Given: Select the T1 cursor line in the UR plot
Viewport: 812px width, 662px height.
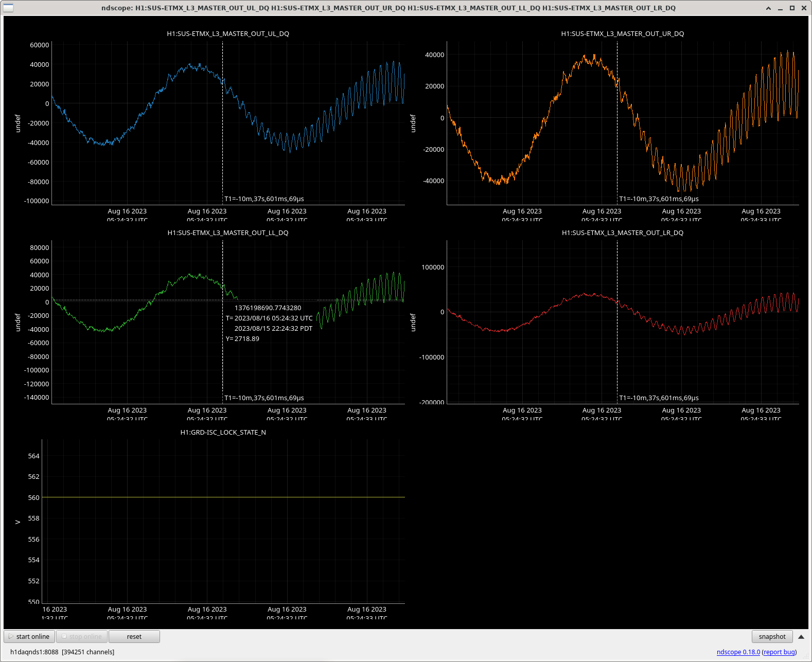Looking at the screenshot, I should [617, 123].
